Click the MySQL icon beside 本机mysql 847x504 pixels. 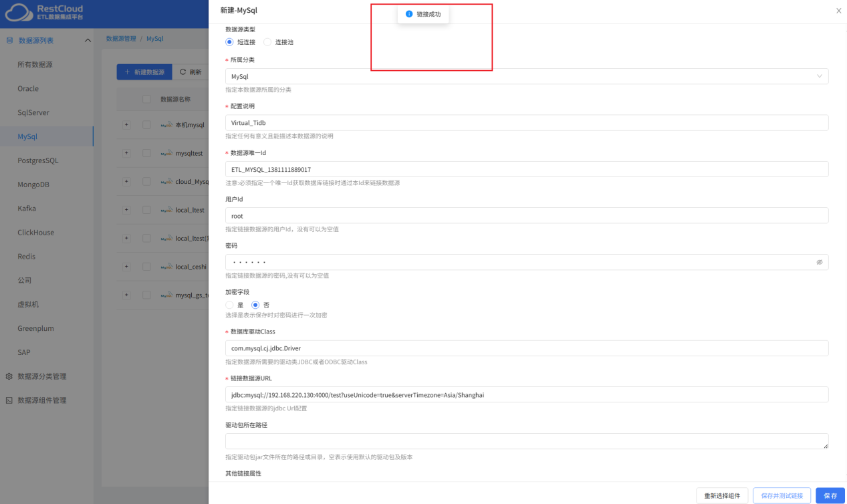click(166, 125)
